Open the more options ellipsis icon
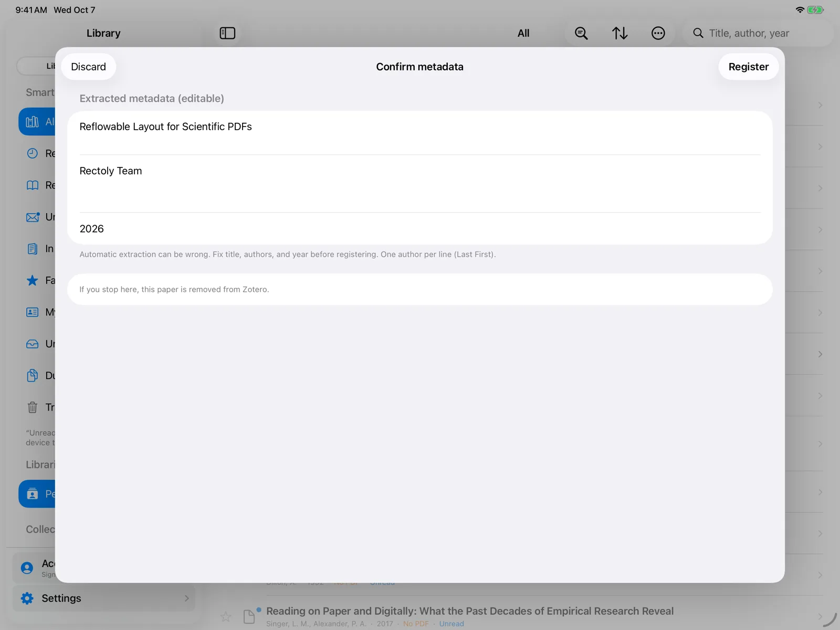Image resolution: width=840 pixels, height=630 pixels. [x=658, y=33]
